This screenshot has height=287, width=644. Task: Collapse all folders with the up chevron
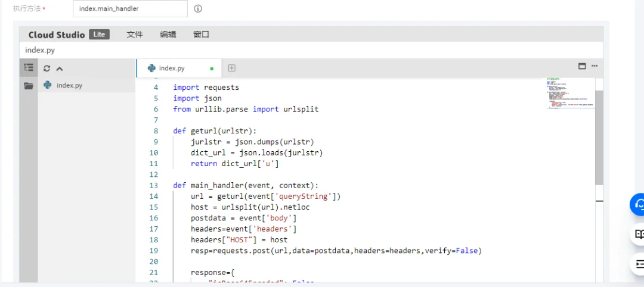point(60,68)
